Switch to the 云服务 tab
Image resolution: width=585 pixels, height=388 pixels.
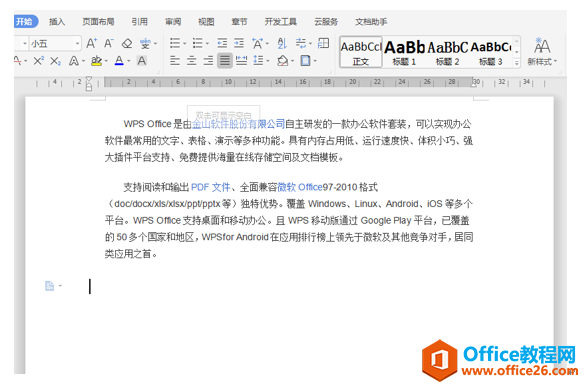point(326,22)
